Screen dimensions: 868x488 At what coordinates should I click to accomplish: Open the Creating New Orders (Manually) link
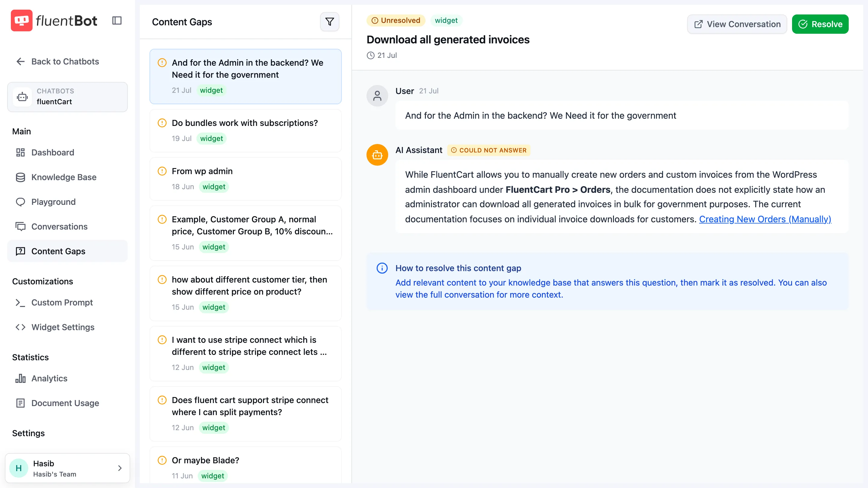(765, 219)
